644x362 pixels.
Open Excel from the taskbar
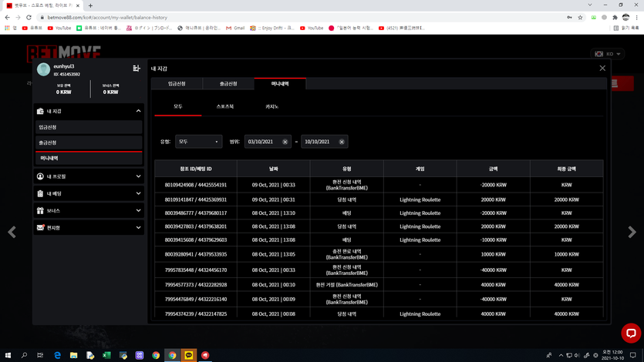(106, 355)
